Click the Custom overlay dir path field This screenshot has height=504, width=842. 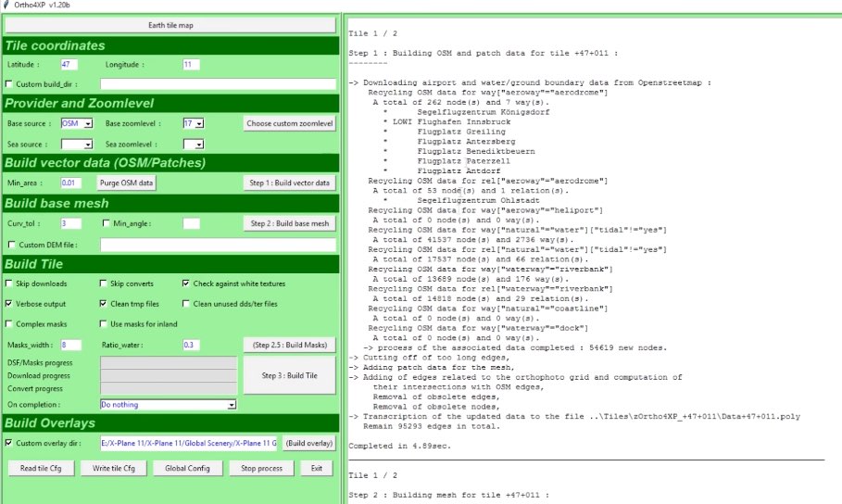point(188,443)
